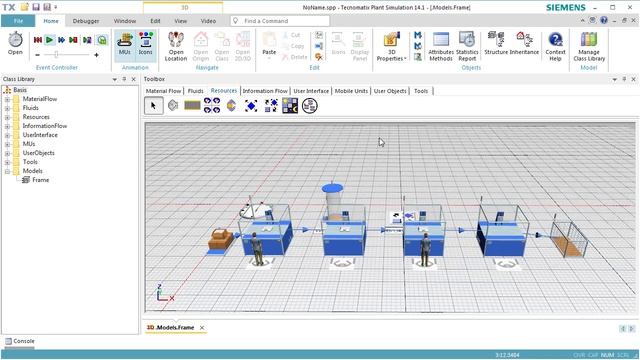Toggle real-time simulation mode button
Image resolution: width=640 pixels, height=360 pixels.
click(102, 40)
